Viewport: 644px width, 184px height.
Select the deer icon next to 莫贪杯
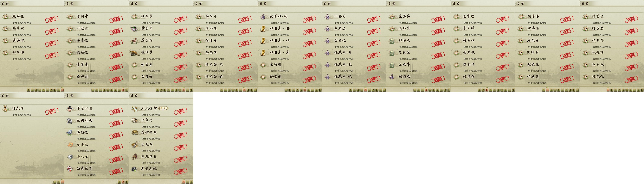(x=135, y=41)
